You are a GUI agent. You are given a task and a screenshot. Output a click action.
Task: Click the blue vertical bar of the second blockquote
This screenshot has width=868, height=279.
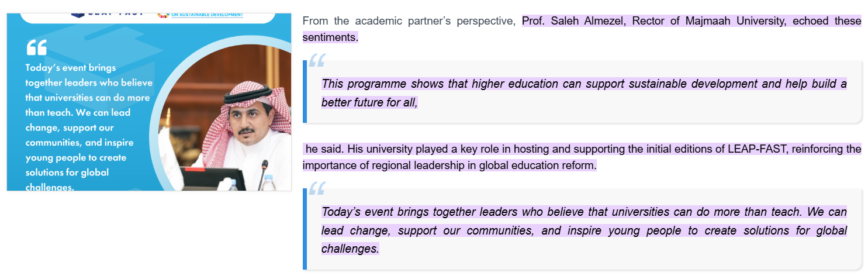pos(305,229)
